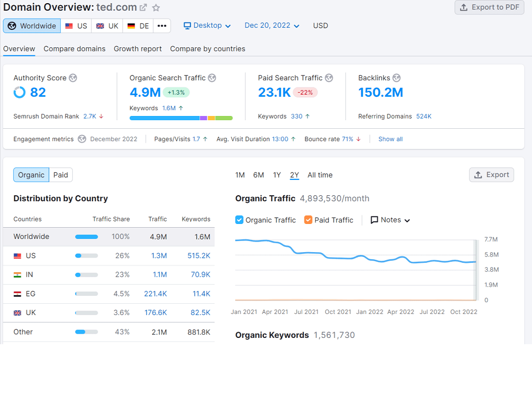The image size is (532, 399).
Task: Expand the Notes dropdown
Action: (390, 220)
